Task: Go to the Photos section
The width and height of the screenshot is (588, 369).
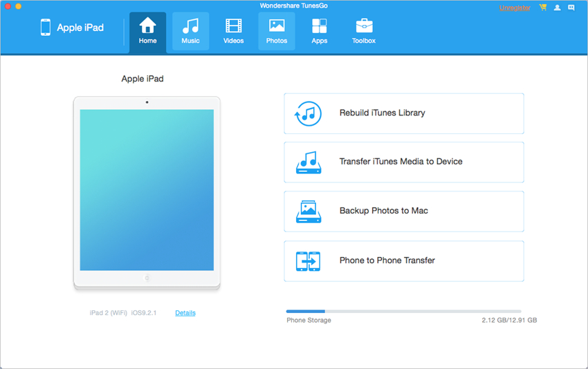Action: [277, 32]
